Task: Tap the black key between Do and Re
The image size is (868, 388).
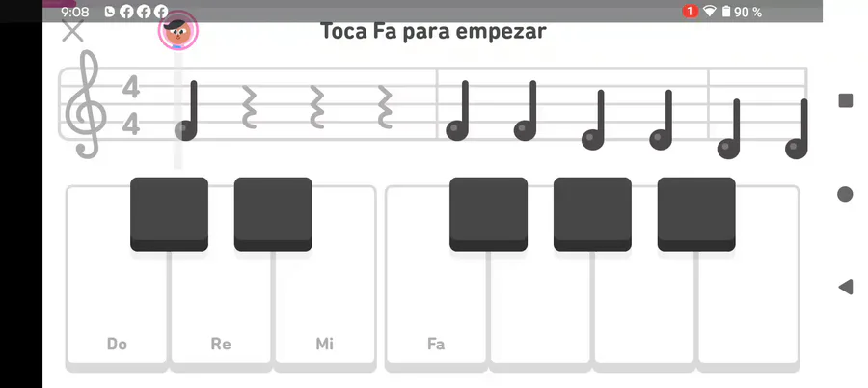Action: tap(170, 214)
